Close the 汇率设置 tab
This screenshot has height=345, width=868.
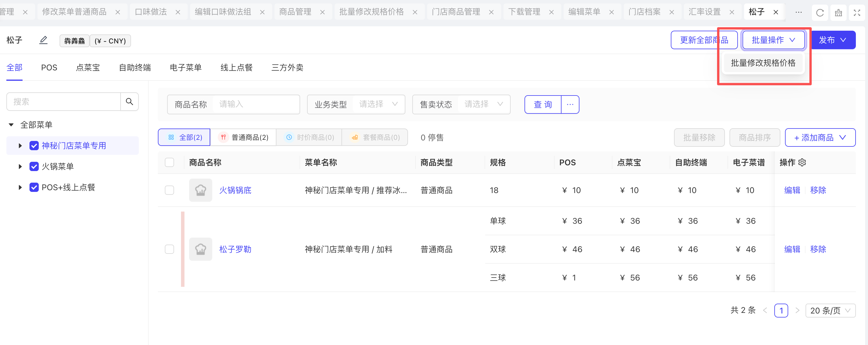[732, 12]
